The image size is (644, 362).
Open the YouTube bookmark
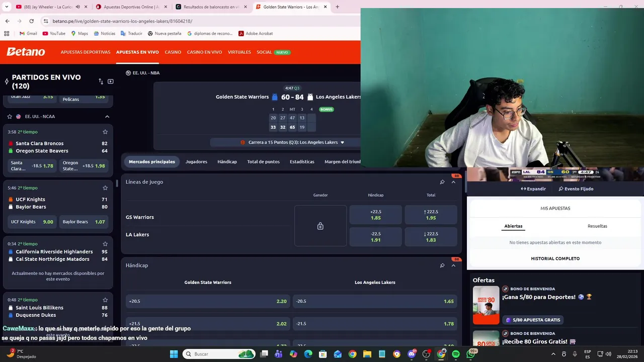point(54,34)
